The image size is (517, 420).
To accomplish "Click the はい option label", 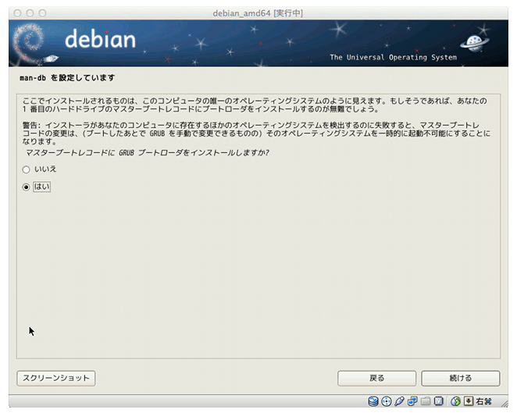I will [42, 187].
